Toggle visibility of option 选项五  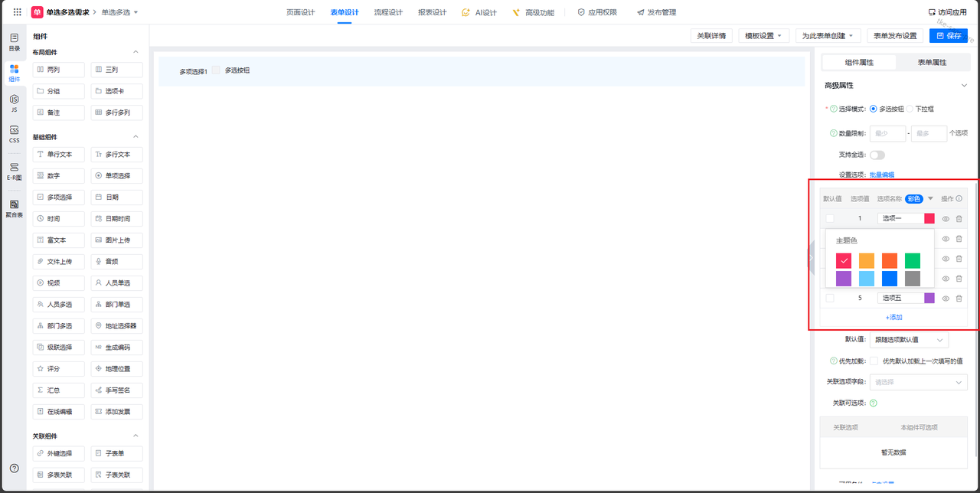coord(946,299)
